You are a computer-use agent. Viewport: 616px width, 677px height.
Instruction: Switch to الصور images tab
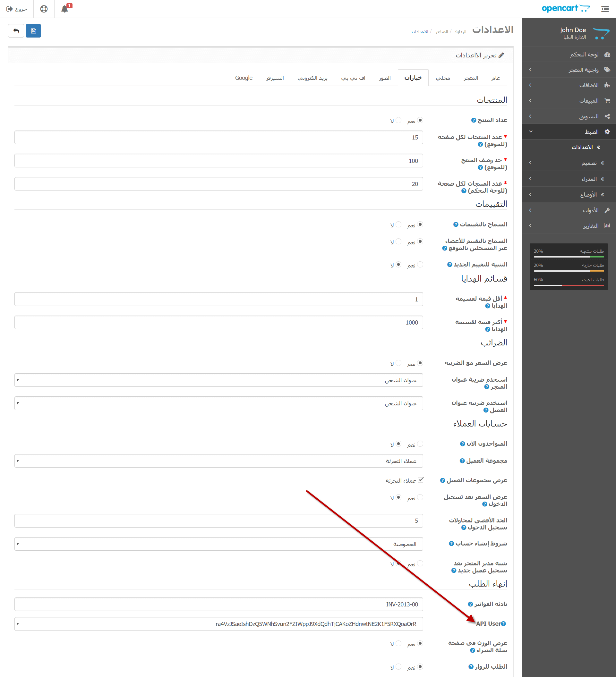tap(385, 78)
